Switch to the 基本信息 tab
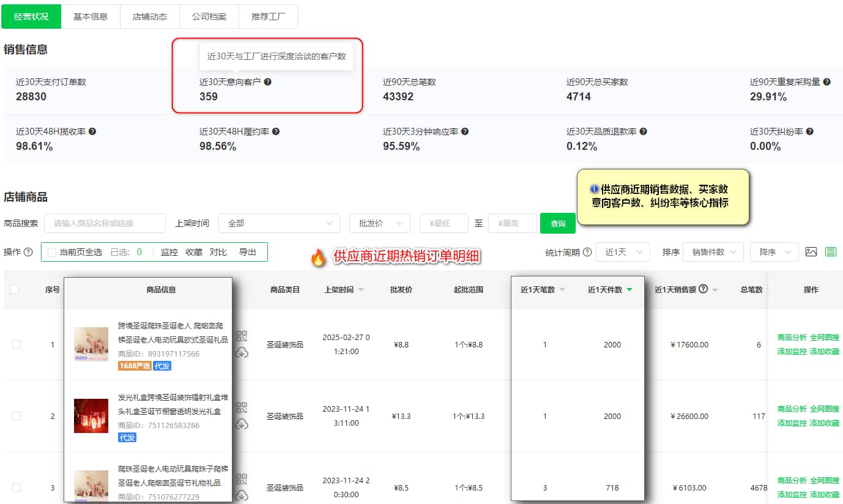The image size is (843, 504). click(90, 17)
